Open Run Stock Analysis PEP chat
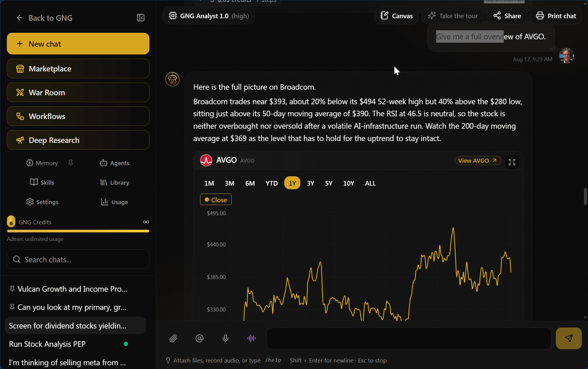The height and width of the screenshot is (369, 588). point(75,344)
